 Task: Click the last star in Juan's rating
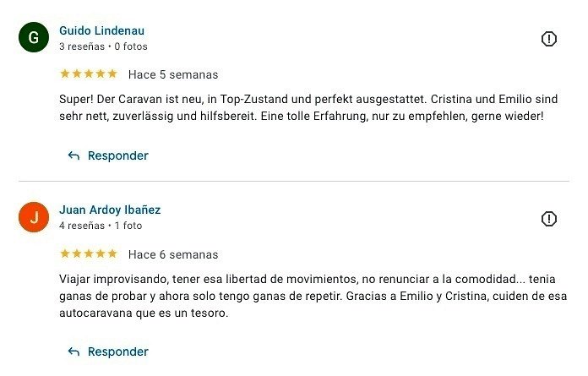[112, 253]
